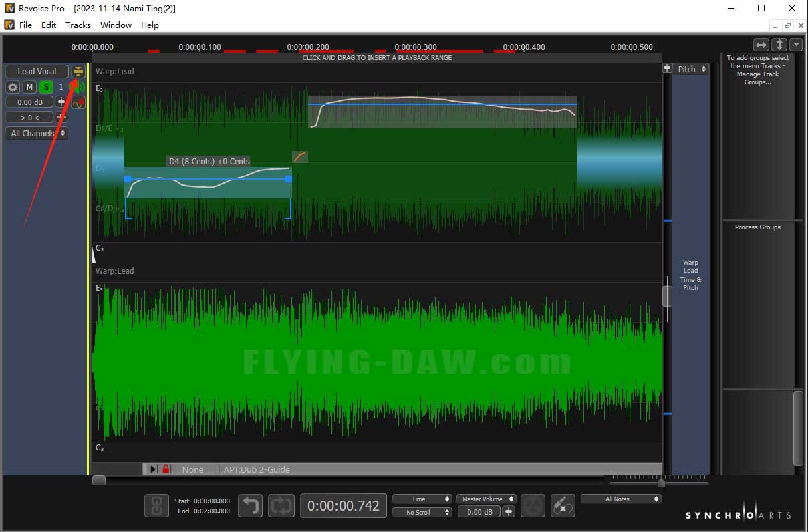The image size is (808, 532).
Task: Select the Warp Lead Time & Pitch process
Action: [x=690, y=275]
